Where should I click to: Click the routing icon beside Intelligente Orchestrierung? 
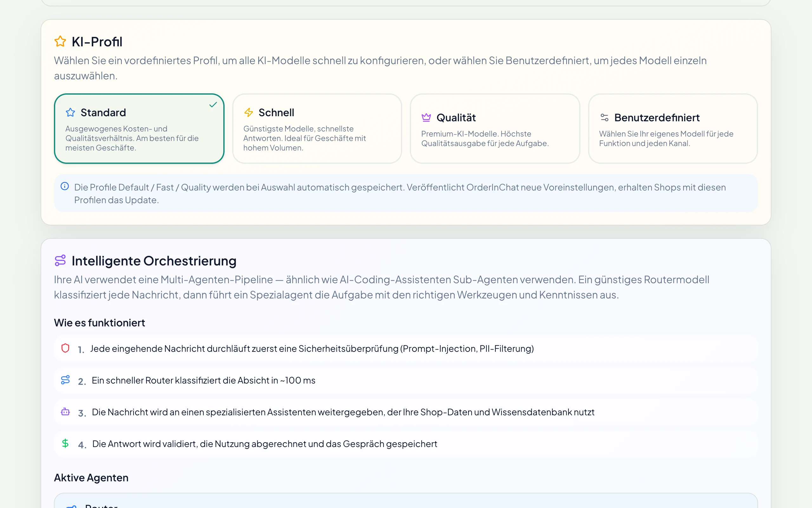60,260
